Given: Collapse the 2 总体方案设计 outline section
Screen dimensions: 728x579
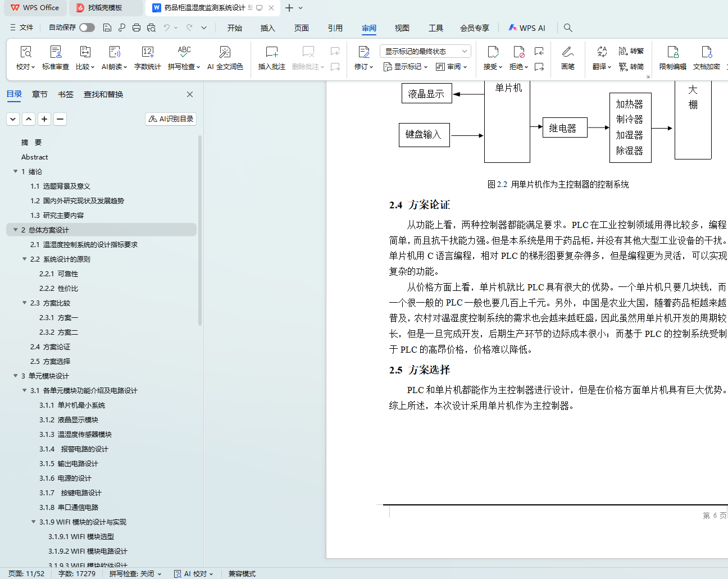Looking at the screenshot, I should click(16, 230).
